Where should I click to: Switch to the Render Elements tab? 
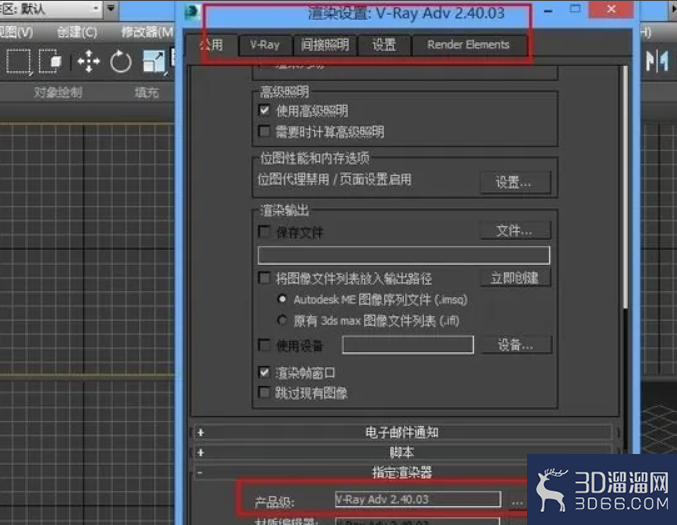point(468,45)
